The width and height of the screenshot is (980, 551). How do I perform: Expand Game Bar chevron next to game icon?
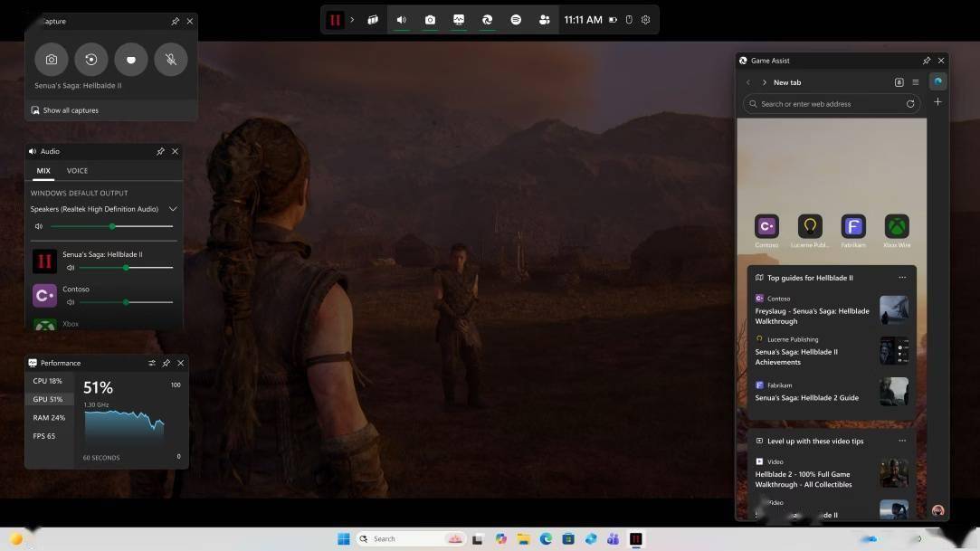point(352,20)
